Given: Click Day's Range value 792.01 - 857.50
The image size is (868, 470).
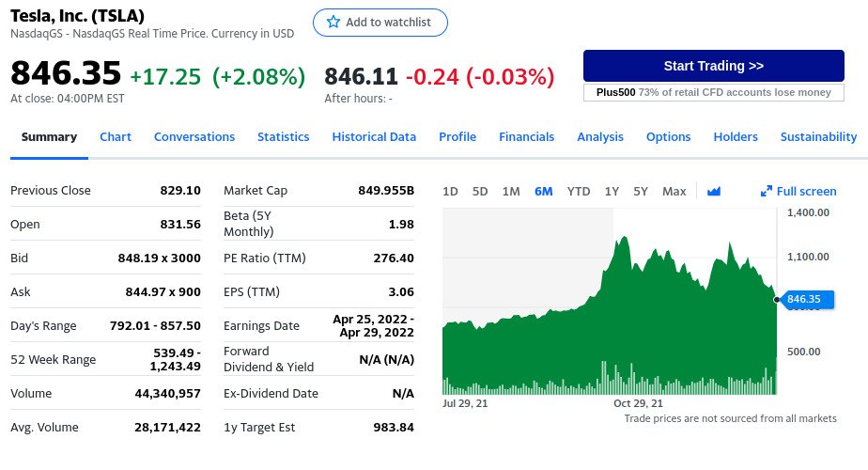Looking at the screenshot, I should [x=155, y=325].
